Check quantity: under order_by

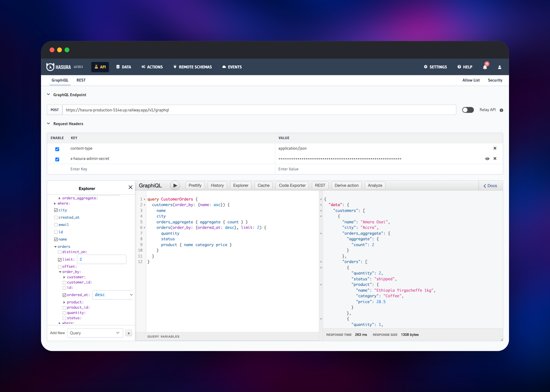click(64, 313)
